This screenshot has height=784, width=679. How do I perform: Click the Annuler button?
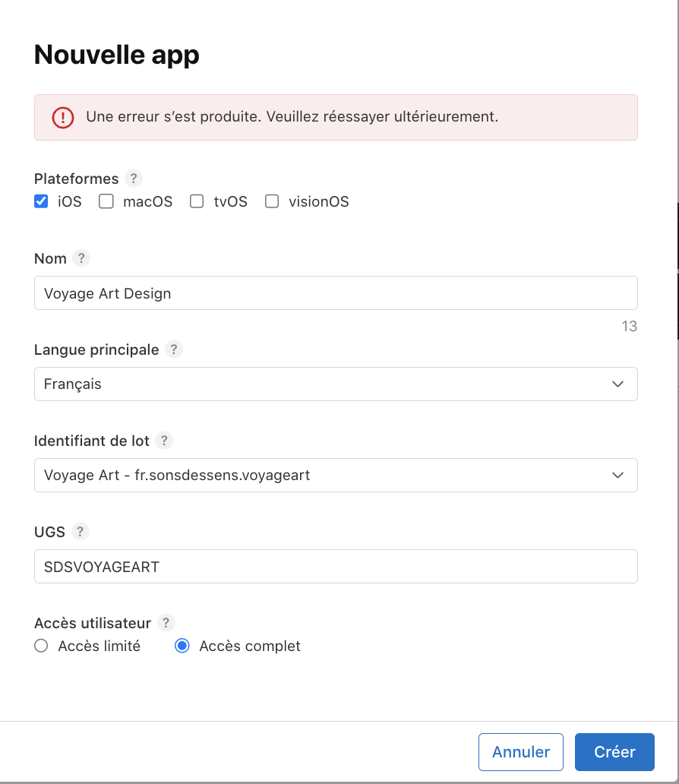(x=521, y=751)
